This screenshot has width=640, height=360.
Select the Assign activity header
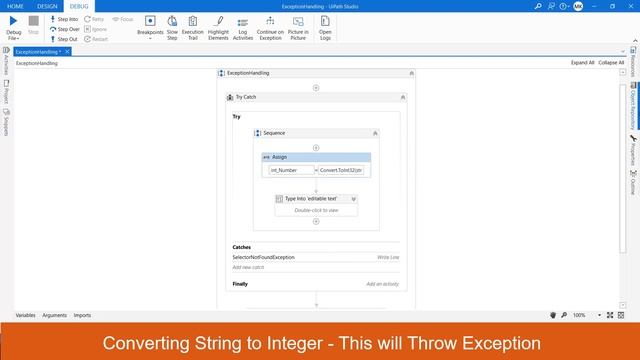316,157
